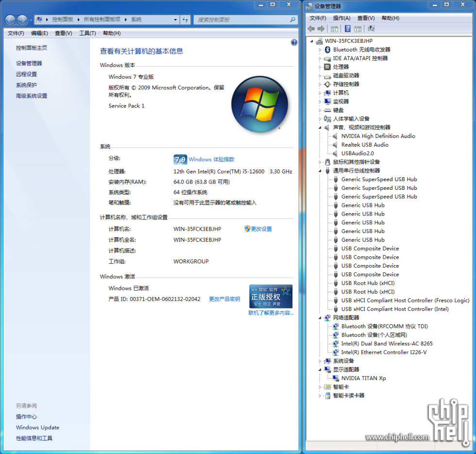Open 文件(F) menu in Device Manager
The width and height of the screenshot is (476, 454).
point(318,18)
